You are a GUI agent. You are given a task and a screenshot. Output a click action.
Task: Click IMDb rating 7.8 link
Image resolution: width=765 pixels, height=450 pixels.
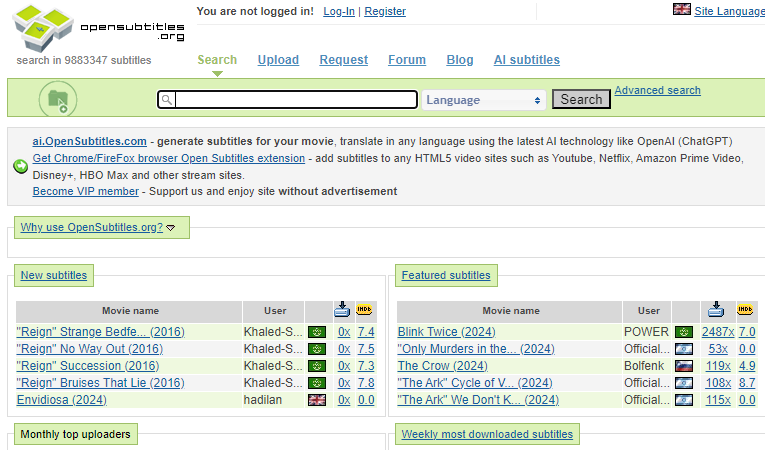(366, 383)
